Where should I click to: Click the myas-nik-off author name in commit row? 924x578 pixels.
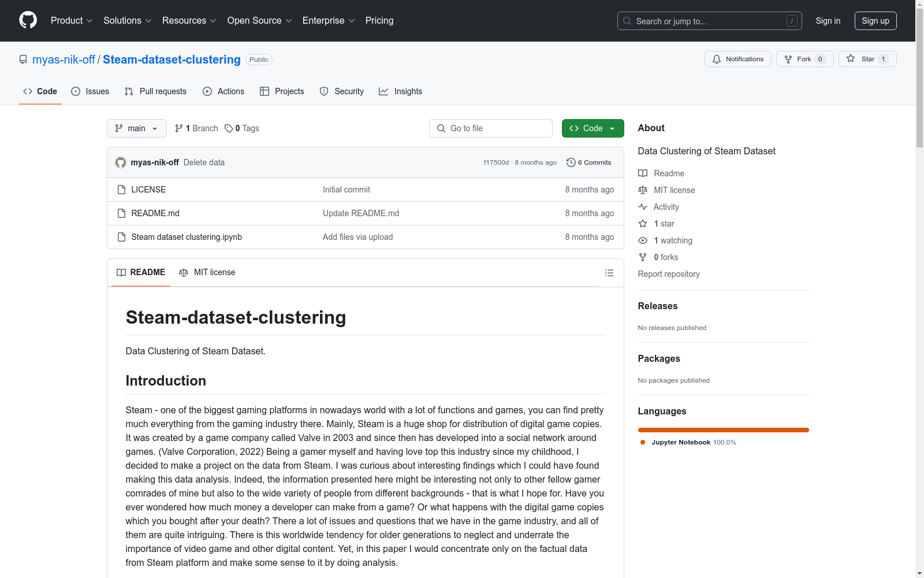pyautogui.click(x=155, y=162)
